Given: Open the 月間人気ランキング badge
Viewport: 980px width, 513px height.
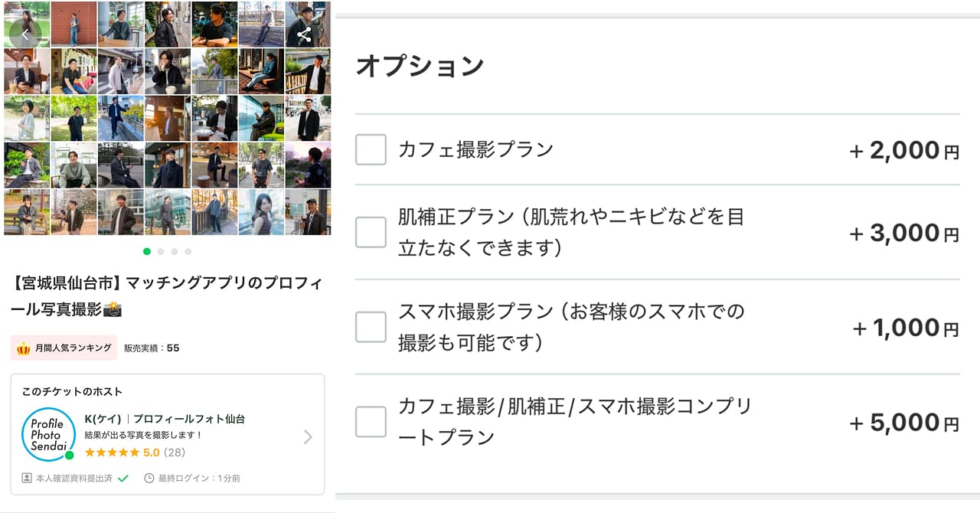Looking at the screenshot, I should pos(64,348).
